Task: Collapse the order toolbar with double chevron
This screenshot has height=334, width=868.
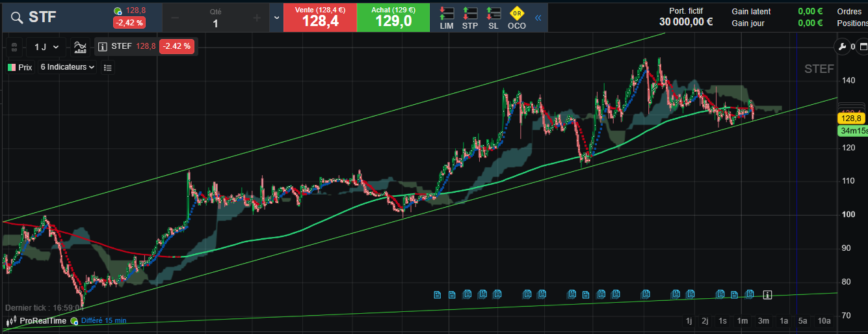Action: tap(538, 18)
